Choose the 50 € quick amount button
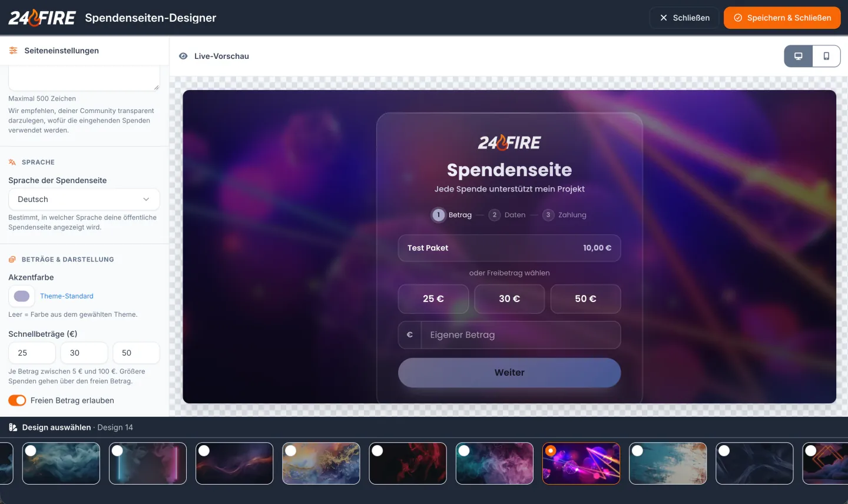Image resolution: width=848 pixels, height=504 pixels. (585, 299)
